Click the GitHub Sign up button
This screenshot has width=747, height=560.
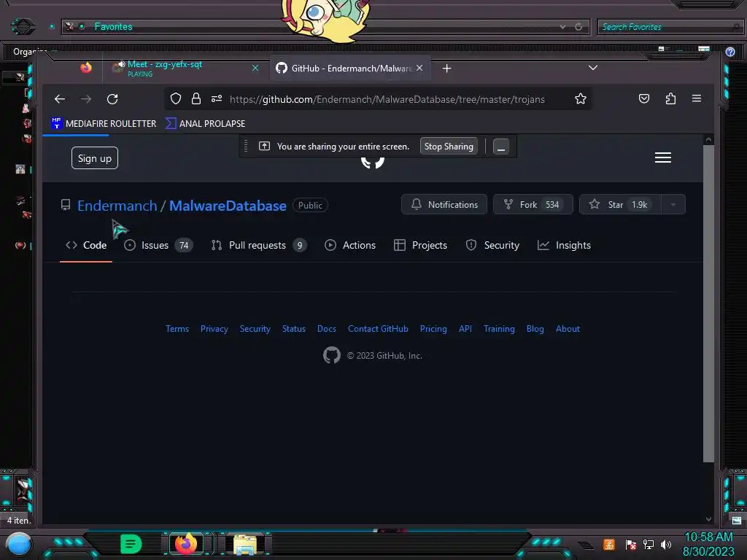click(x=94, y=158)
